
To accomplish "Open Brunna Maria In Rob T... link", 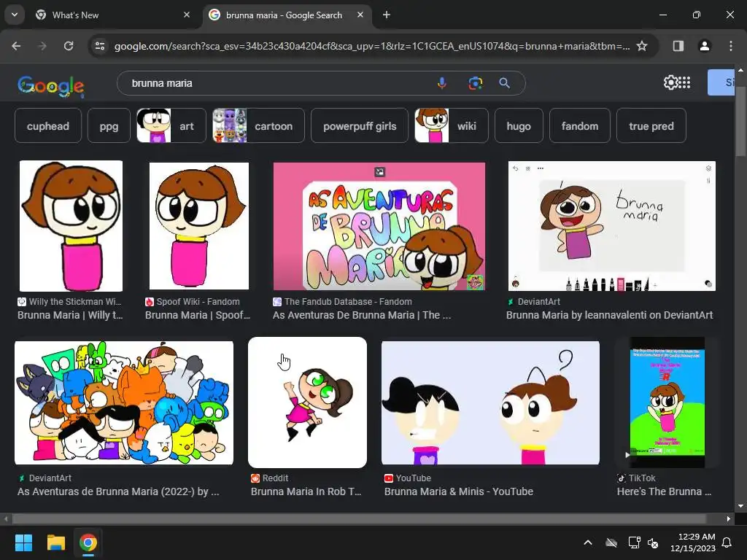I will click(x=306, y=491).
